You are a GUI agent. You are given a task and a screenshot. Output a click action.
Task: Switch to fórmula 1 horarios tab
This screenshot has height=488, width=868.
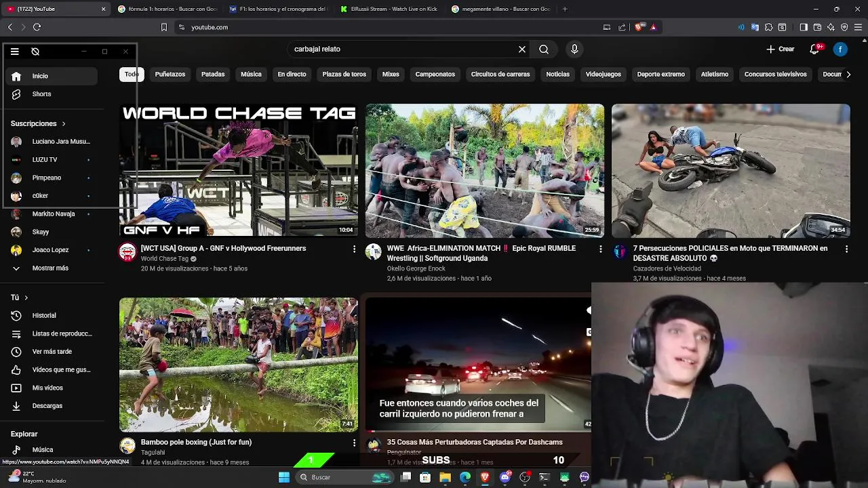pyautogui.click(x=167, y=9)
